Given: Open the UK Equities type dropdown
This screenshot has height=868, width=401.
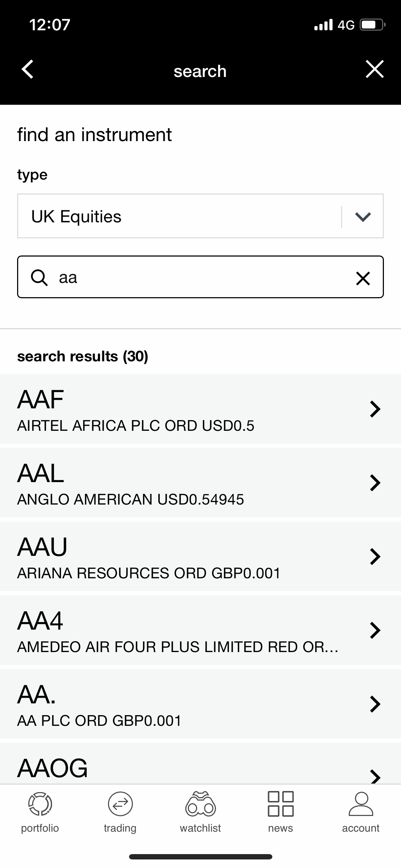Looking at the screenshot, I should [178, 216].
